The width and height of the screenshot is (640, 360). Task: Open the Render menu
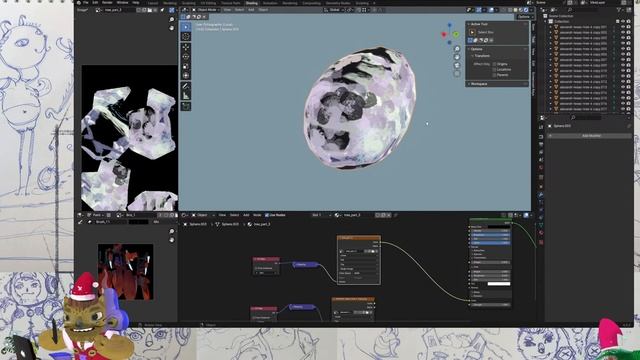point(107,2)
